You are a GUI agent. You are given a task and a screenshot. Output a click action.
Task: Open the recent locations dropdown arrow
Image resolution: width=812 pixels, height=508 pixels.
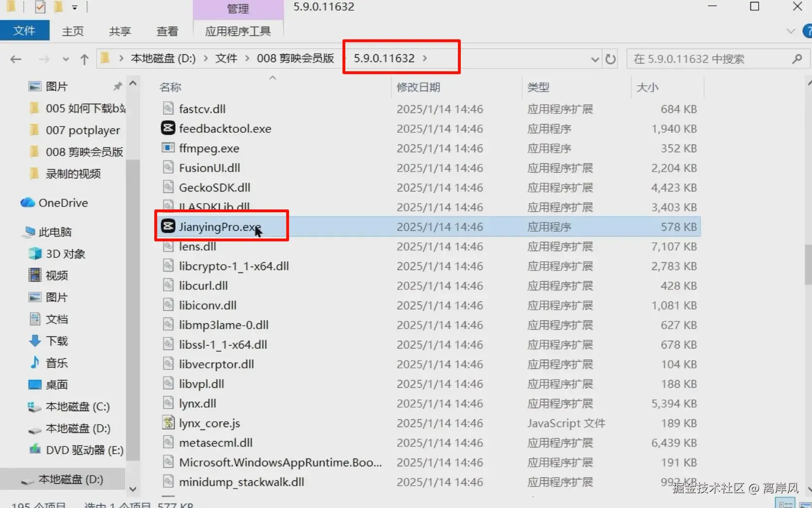click(65, 59)
